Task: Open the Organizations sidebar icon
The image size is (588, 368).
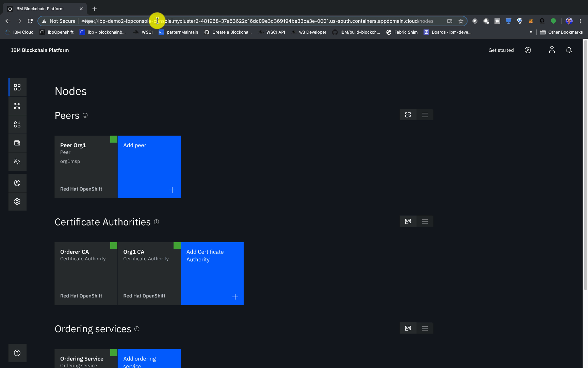Action: [17, 162]
